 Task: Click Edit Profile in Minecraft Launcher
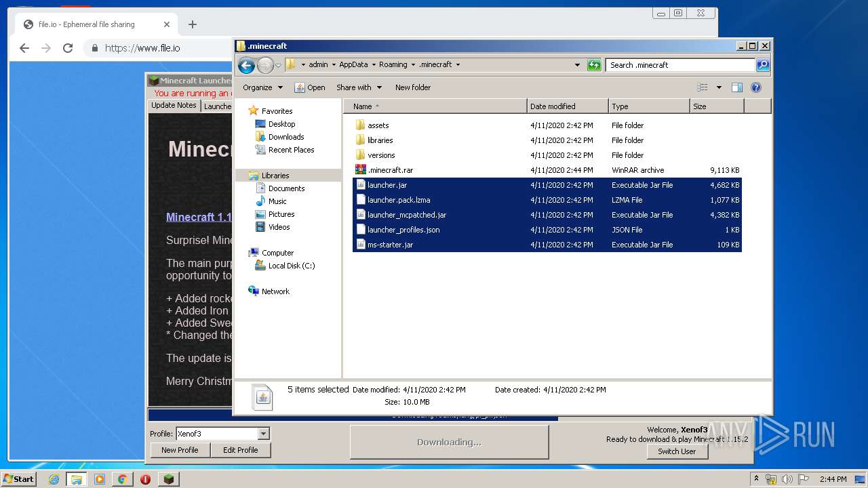[x=241, y=450]
